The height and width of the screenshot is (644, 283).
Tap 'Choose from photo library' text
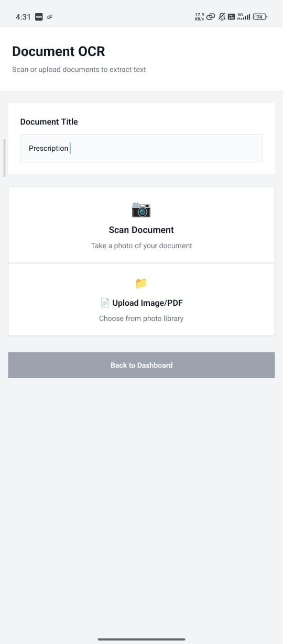click(141, 318)
